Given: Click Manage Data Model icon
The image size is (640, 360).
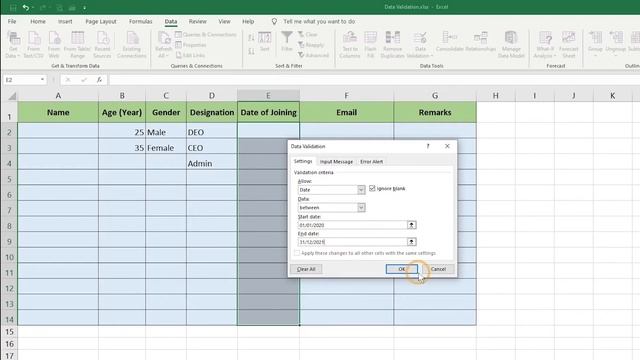Looking at the screenshot, I should click(x=511, y=44).
